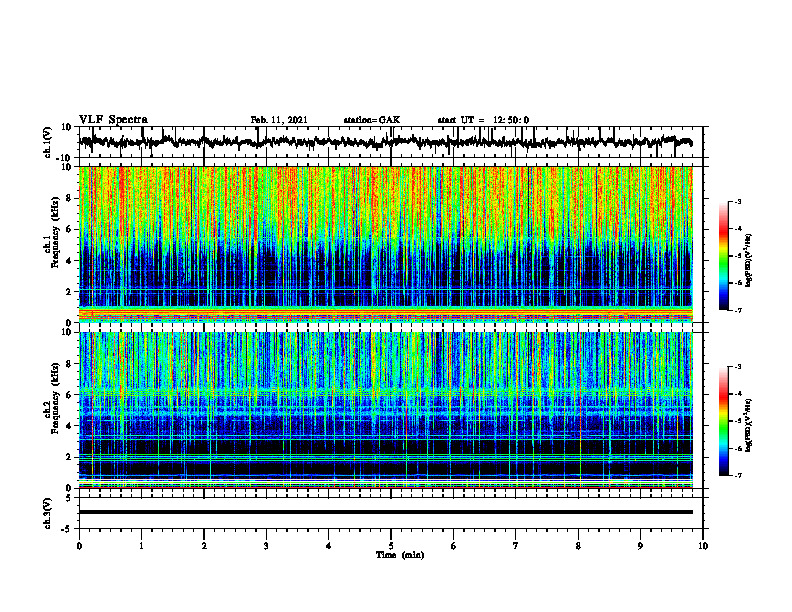Click the time axis tick label "5"

coord(391,546)
